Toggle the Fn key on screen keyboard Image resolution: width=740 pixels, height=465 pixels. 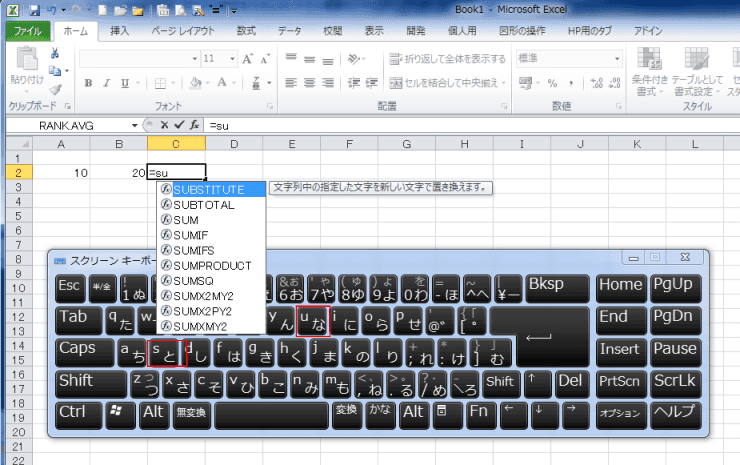482,411
